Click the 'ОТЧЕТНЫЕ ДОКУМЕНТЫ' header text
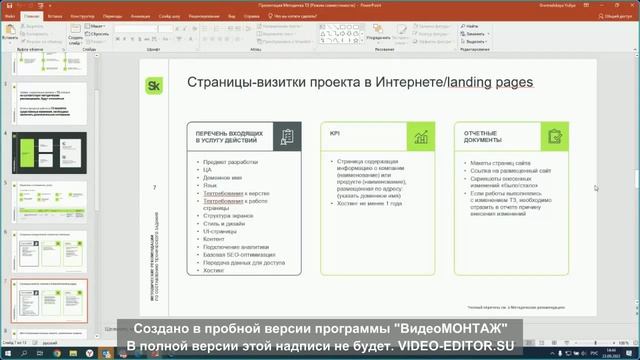640x360 pixels. point(482,137)
